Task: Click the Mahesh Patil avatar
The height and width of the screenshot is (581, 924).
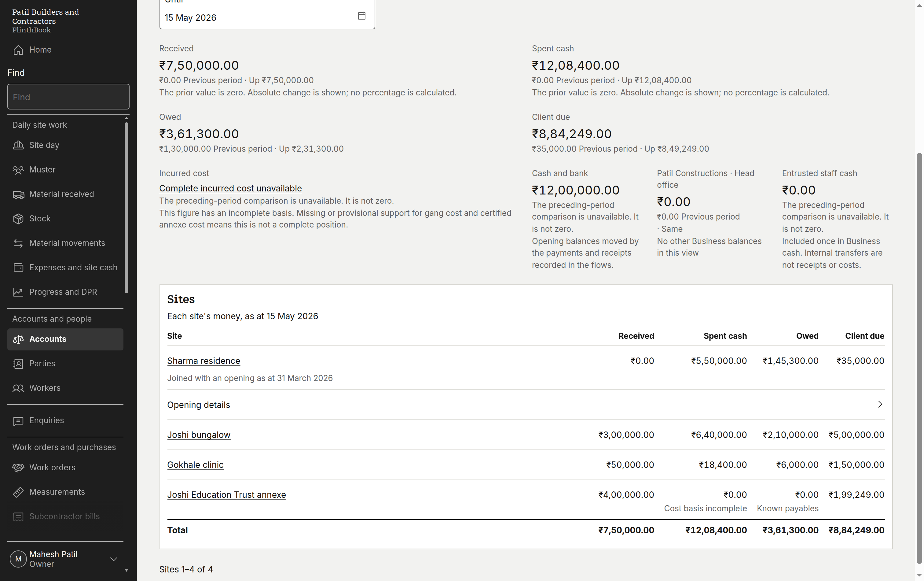Action: pyautogui.click(x=18, y=559)
